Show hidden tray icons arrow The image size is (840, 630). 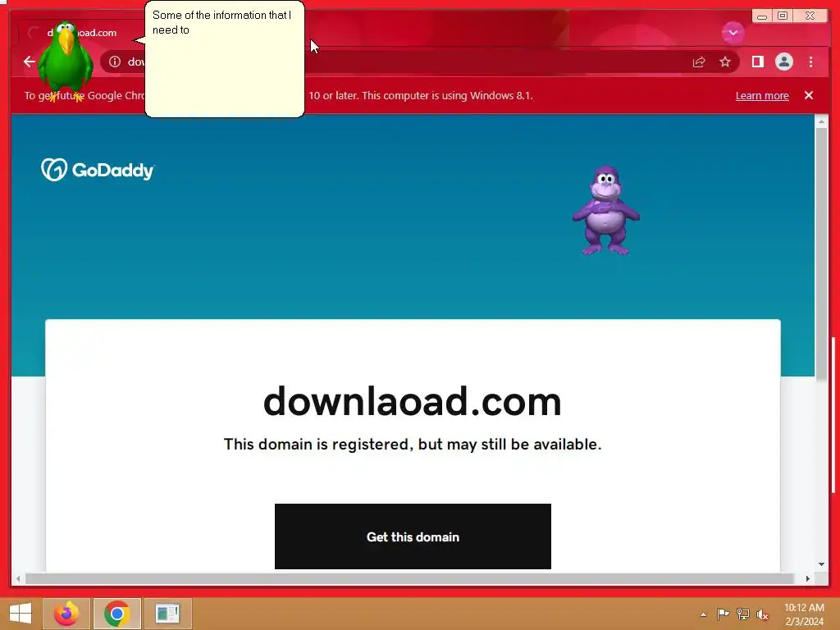point(703,614)
